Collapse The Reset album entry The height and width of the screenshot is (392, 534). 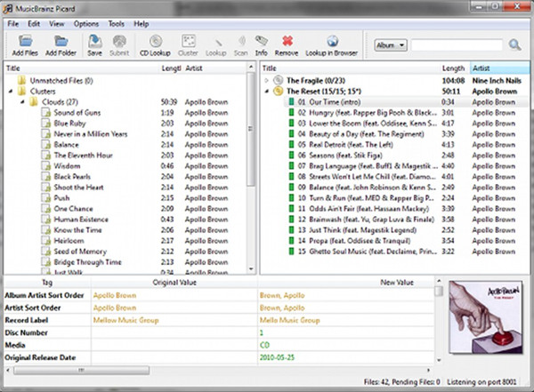(268, 92)
